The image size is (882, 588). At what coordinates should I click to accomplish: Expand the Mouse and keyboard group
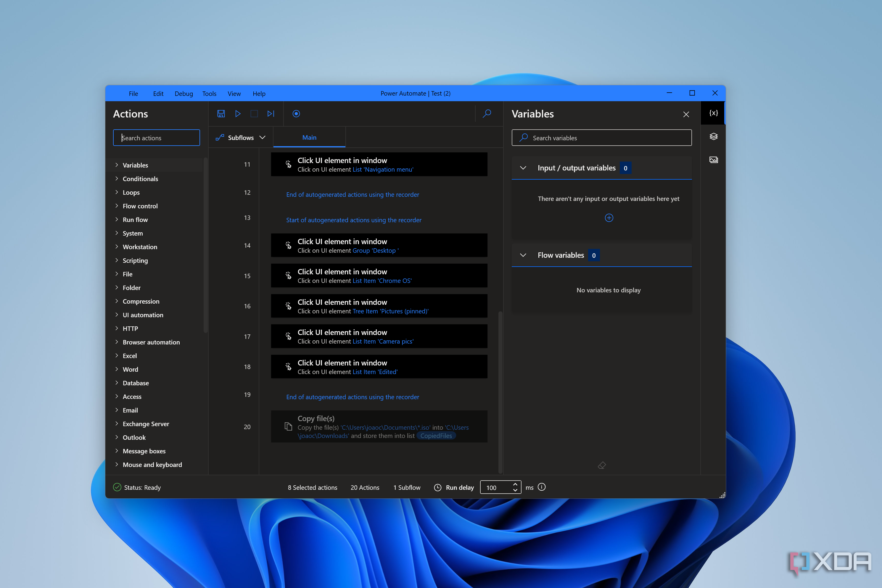(117, 465)
